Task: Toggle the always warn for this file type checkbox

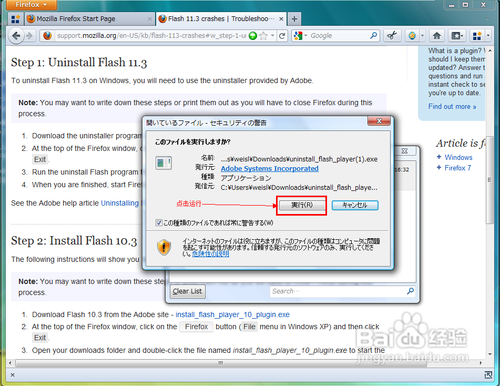Action: 159,222
